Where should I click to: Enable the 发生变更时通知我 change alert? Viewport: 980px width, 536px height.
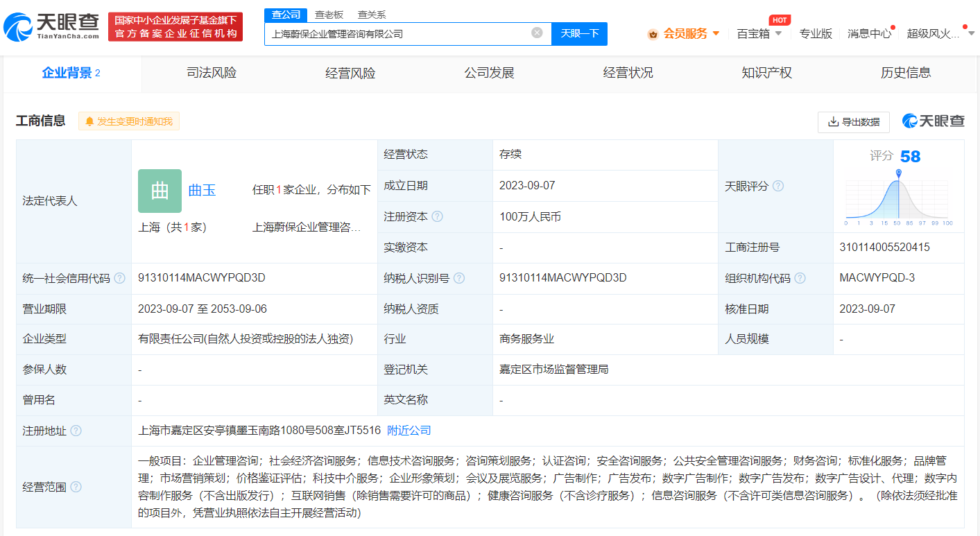coord(129,121)
